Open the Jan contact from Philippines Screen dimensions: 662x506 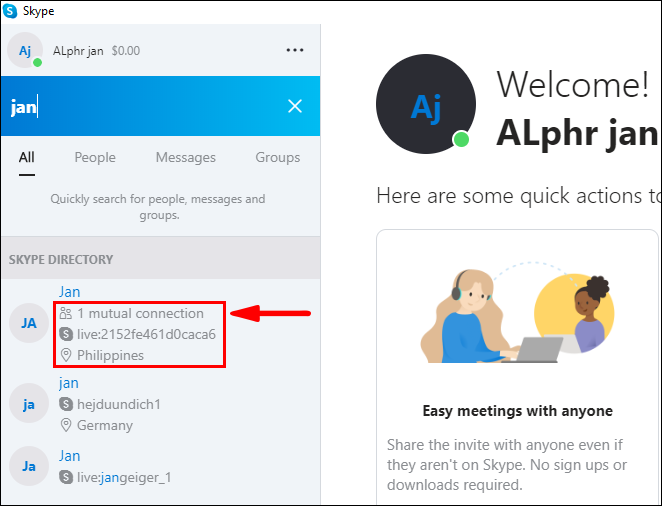pyautogui.click(x=160, y=323)
